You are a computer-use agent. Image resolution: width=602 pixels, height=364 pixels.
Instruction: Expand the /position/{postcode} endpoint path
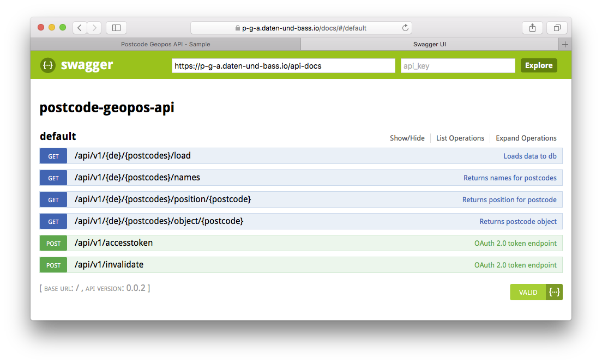pyautogui.click(x=162, y=199)
